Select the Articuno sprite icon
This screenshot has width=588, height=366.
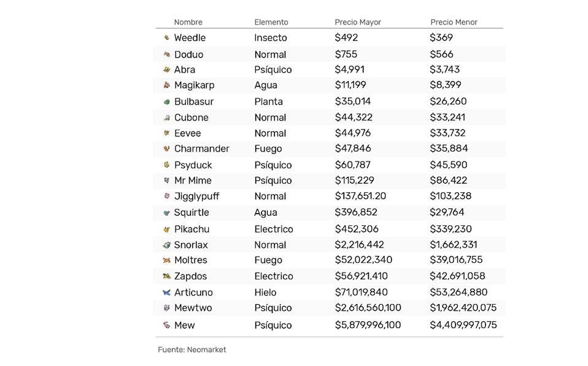[x=166, y=292]
